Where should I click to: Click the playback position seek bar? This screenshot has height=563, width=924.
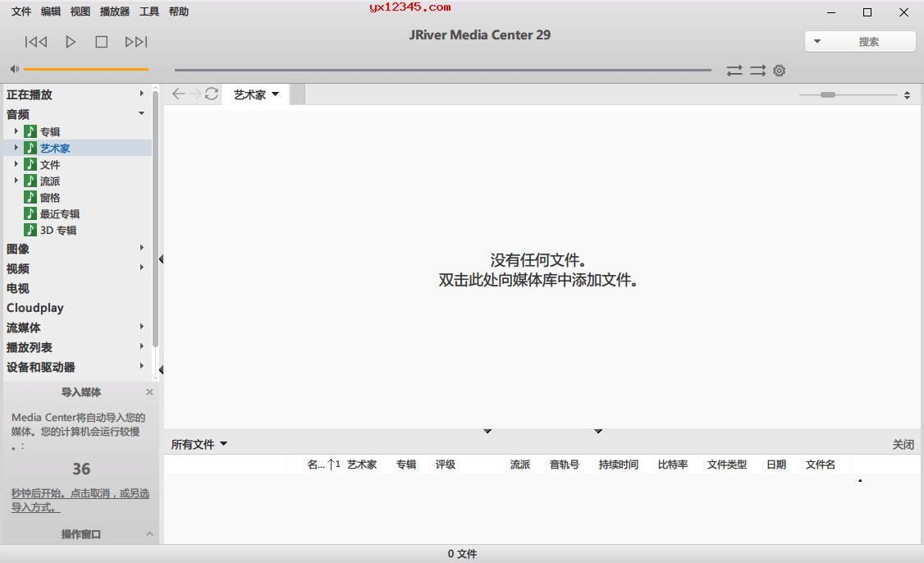[442, 70]
